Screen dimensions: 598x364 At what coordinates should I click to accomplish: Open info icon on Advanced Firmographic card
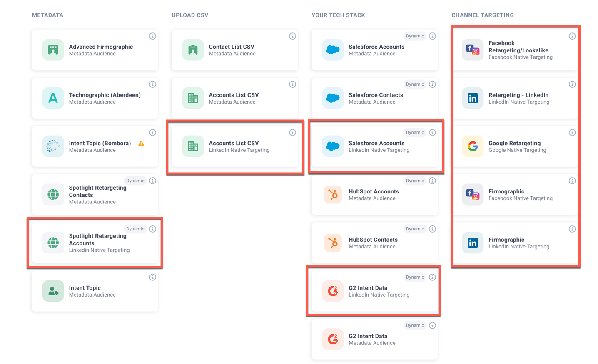coord(152,36)
